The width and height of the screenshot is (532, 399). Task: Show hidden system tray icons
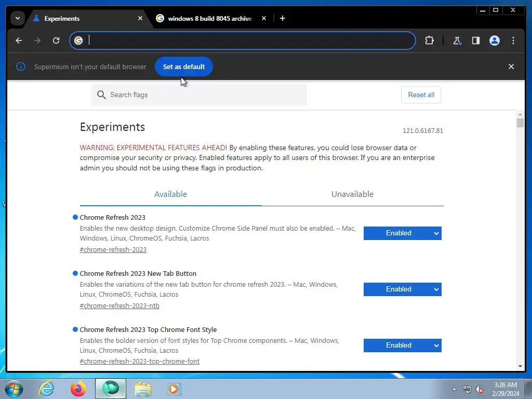coord(454,389)
